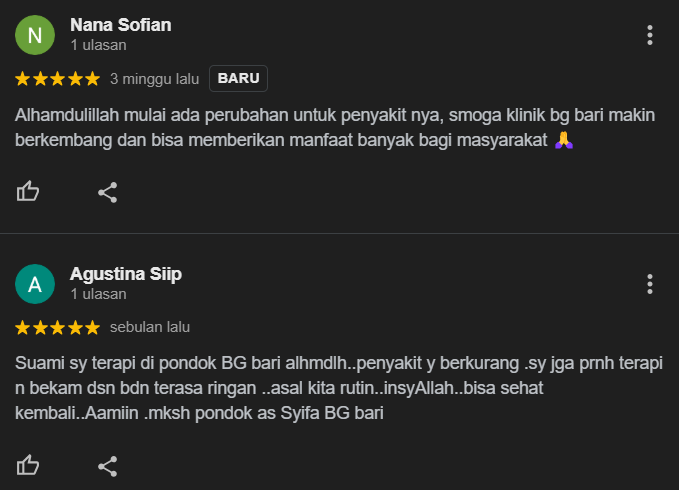Click '1 ulasan' under Agustina Siip
The width and height of the screenshot is (679, 490).
coord(99,294)
